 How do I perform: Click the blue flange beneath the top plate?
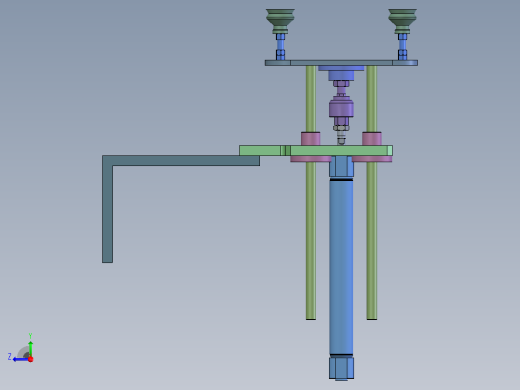tap(341, 73)
